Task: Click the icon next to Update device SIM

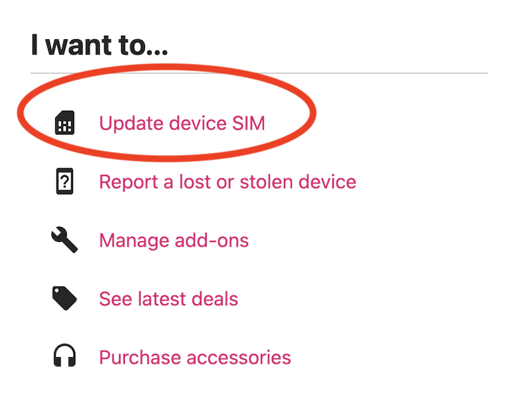Action: (x=65, y=123)
